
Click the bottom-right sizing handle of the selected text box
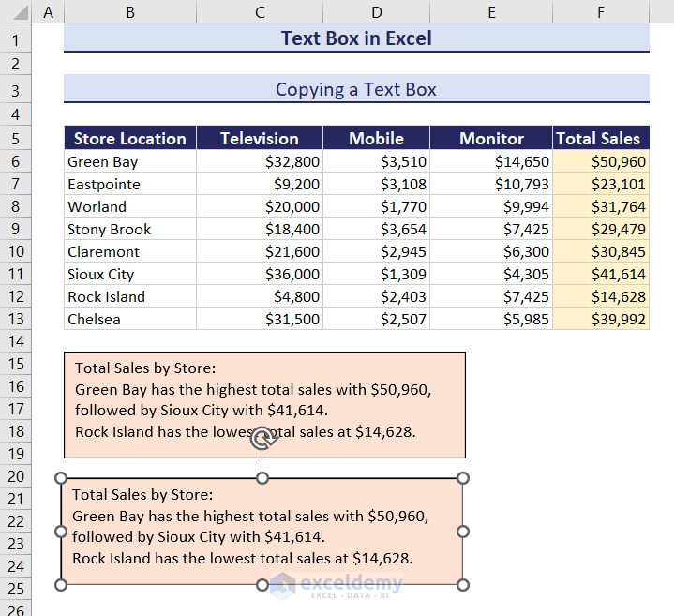pyautogui.click(x=463, y=585)
